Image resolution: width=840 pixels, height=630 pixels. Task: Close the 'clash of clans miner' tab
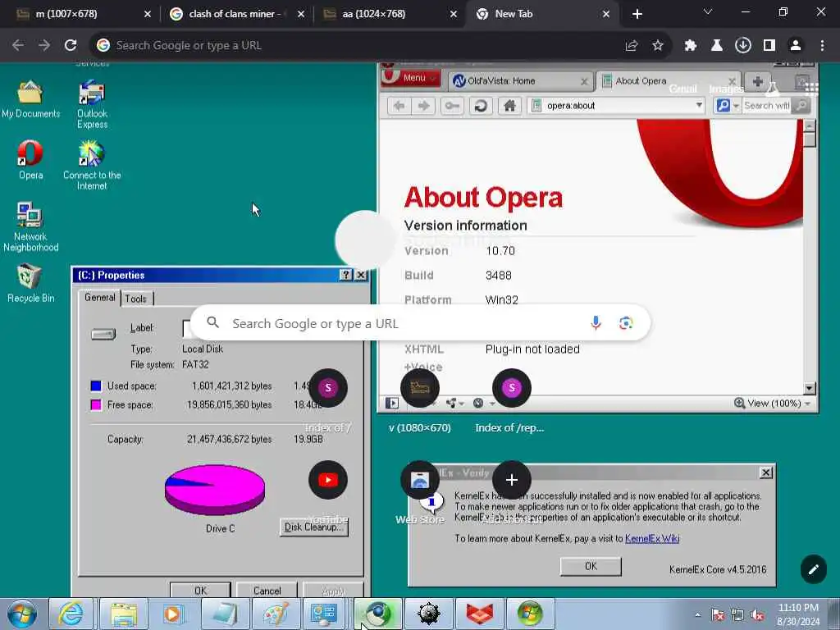tap(301, 15)
